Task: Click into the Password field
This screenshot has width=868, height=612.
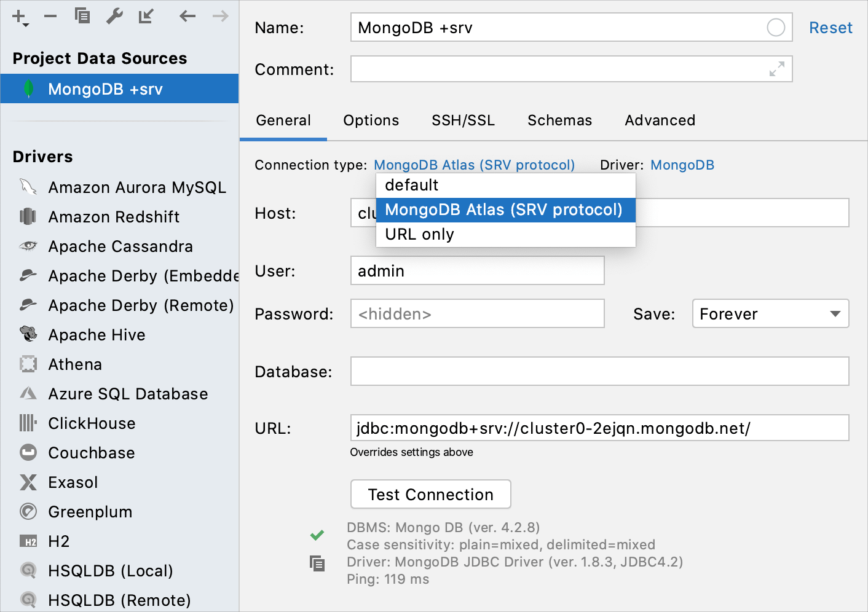Action: pyautogui.click(x=478, y=313)
